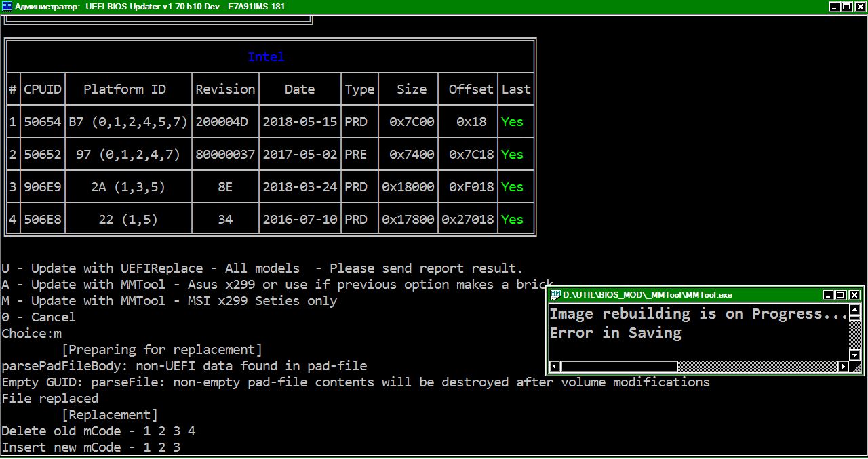Click the MMTool.exe window system icon
The width and height of the screenshot is (868, 459).
[x=555, y=295]
